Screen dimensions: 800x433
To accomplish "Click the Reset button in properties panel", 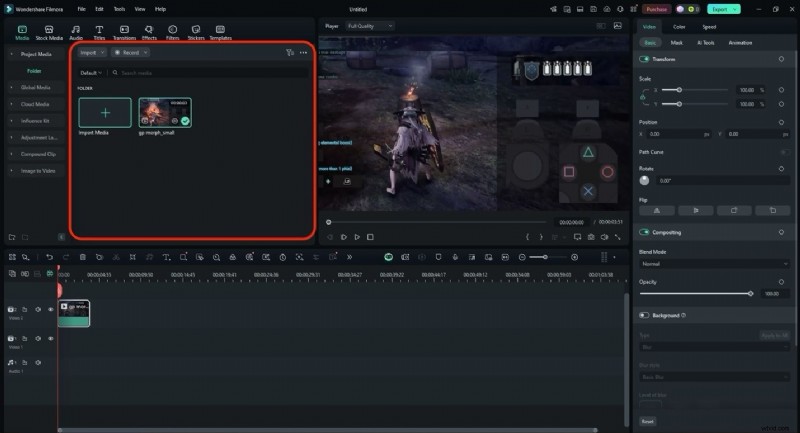I will (647, 421).
